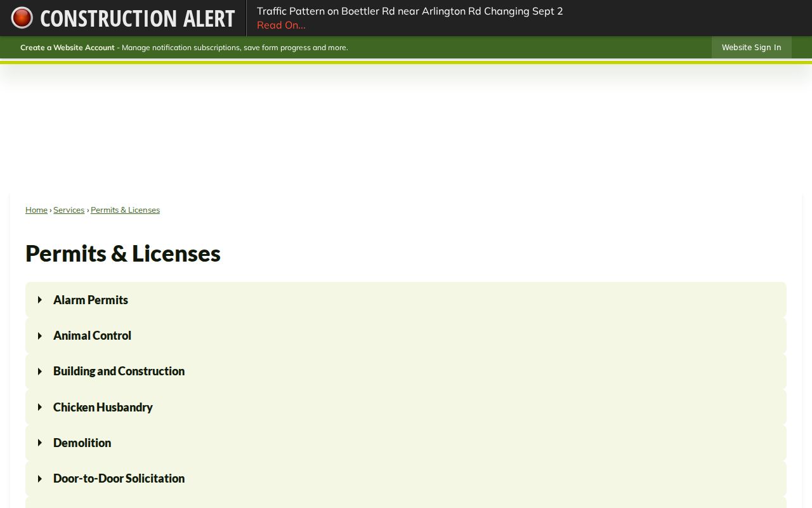Click the Permits & Licenses page heading
The height and width of the screenshot is (508, 812).
coord(123,253)
